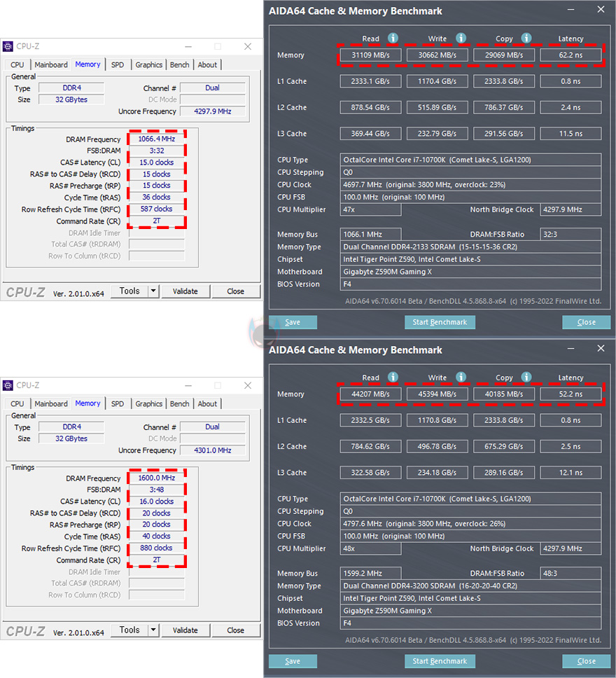This screenshot has height=678, width=616.
Task: Open Graphics tab in bottom CPU-Z window
Action: pos(148,404)
